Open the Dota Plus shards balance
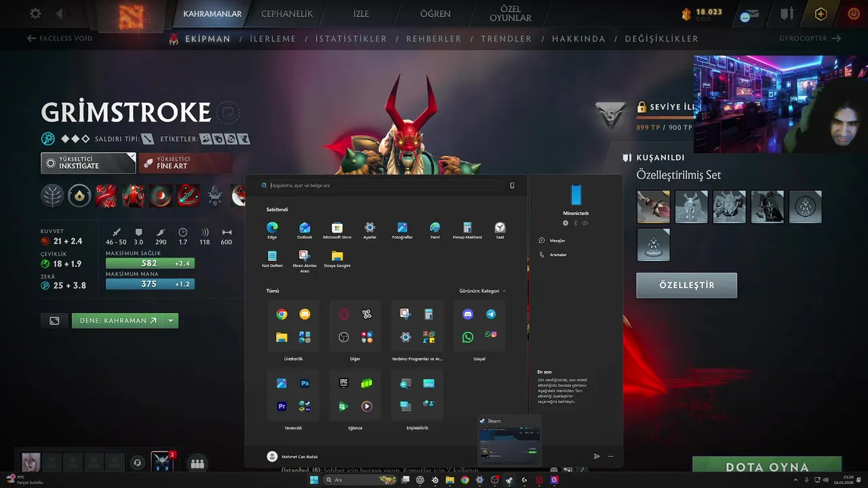 click(x=701, y=14)
